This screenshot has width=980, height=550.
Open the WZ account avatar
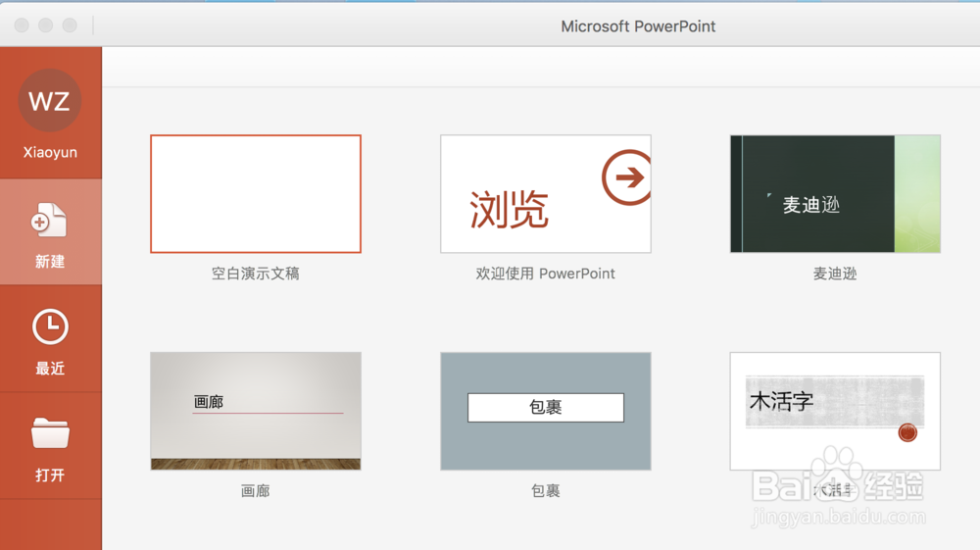click(50, 100)
